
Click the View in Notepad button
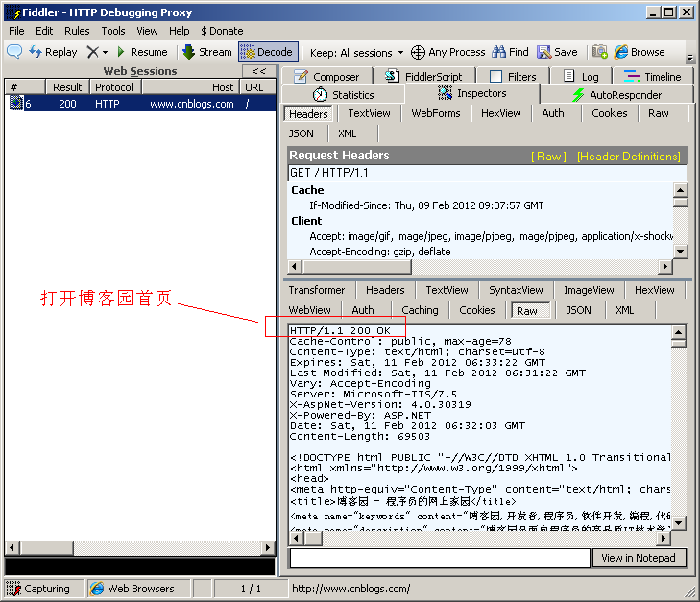(x=639, y=558)
